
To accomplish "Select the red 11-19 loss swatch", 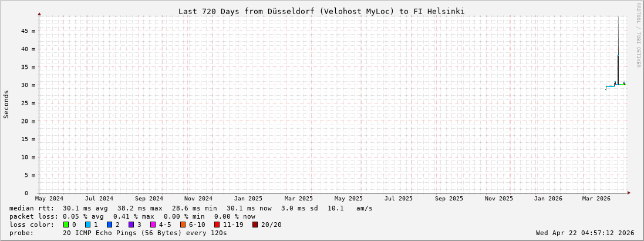I will click(217, 225).
